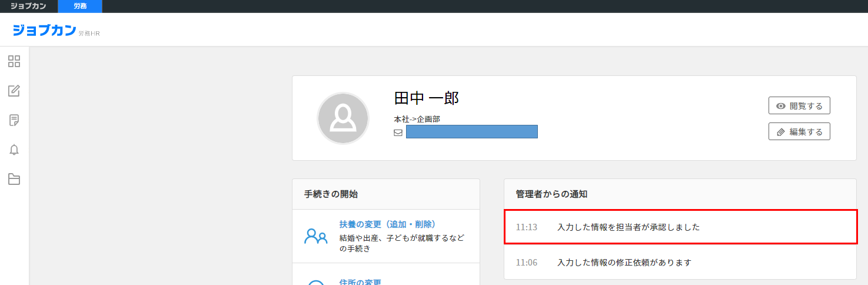Click the gray profile avatar picture
This screenshot has width=868, height=285.
342,118
